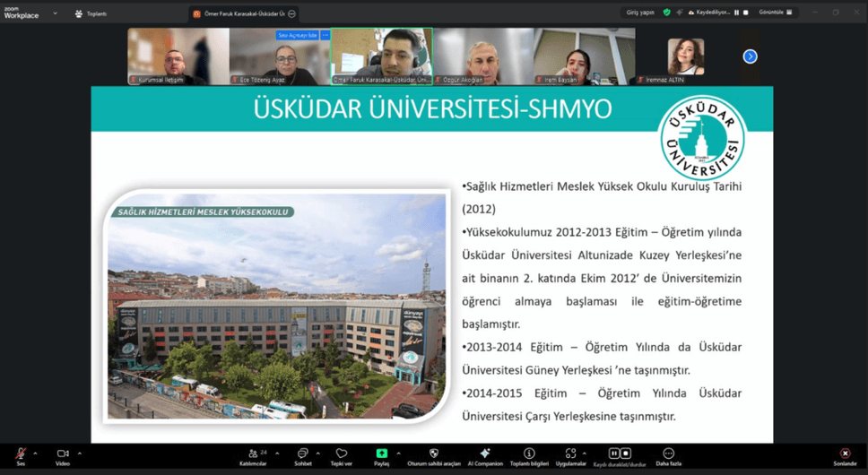Image resolution: width=868 pixels, height=475 pixels.
Task: End the meeting with Sonlandır
Action: (845, 456)
